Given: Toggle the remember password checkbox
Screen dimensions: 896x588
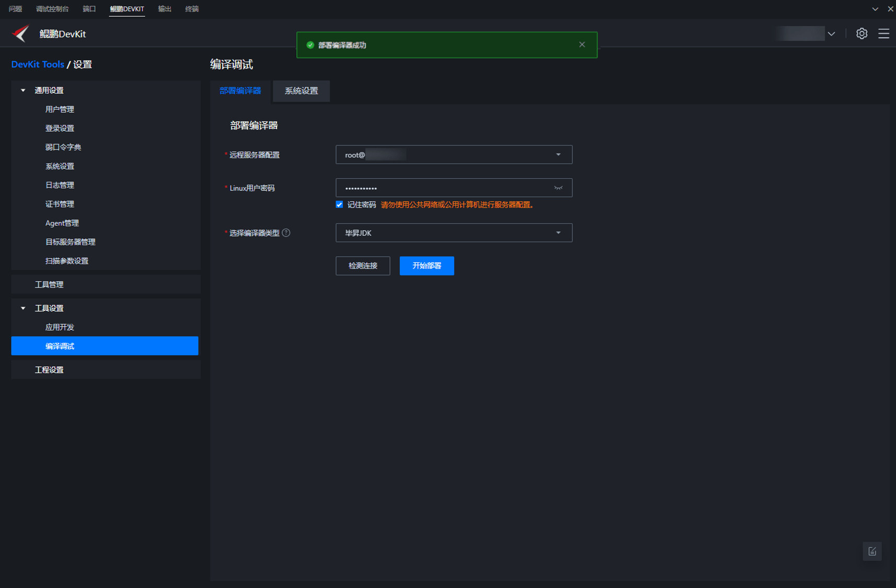Looking at the screenshot, I should (339, 204).
